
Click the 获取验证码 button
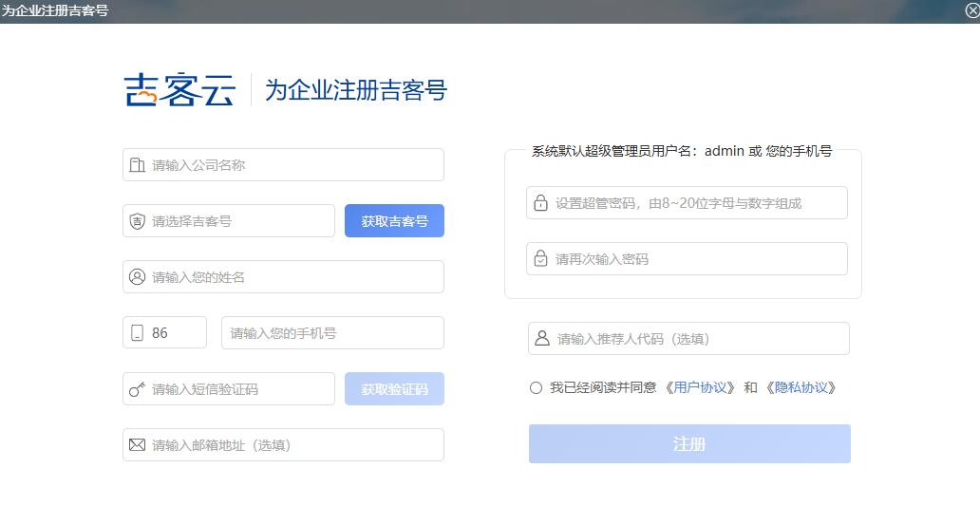[394, 388]
